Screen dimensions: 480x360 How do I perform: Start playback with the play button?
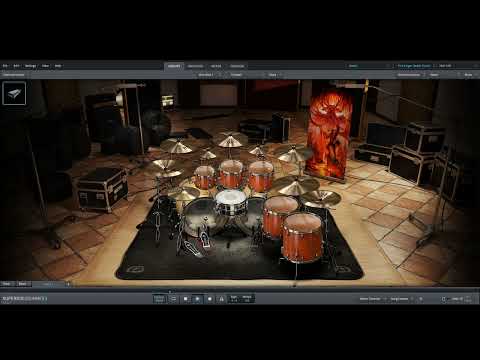pos(197,299)
